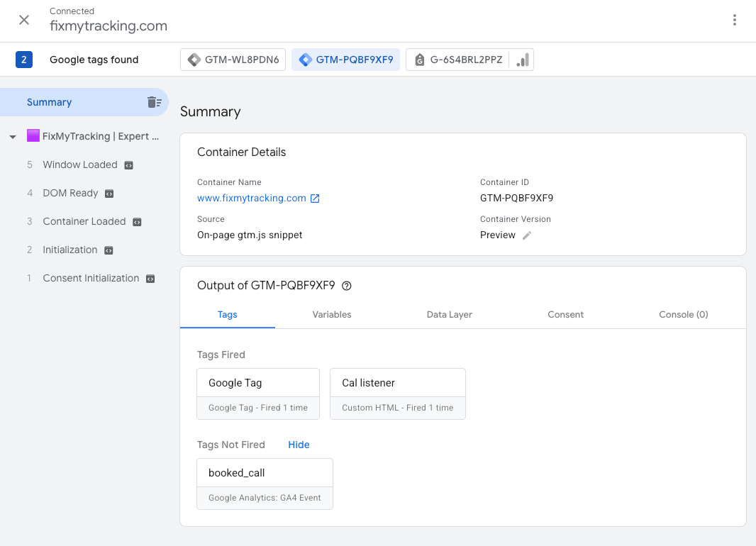
Task: Click the code icon beside Window Loaded
Action: [129, 165]
